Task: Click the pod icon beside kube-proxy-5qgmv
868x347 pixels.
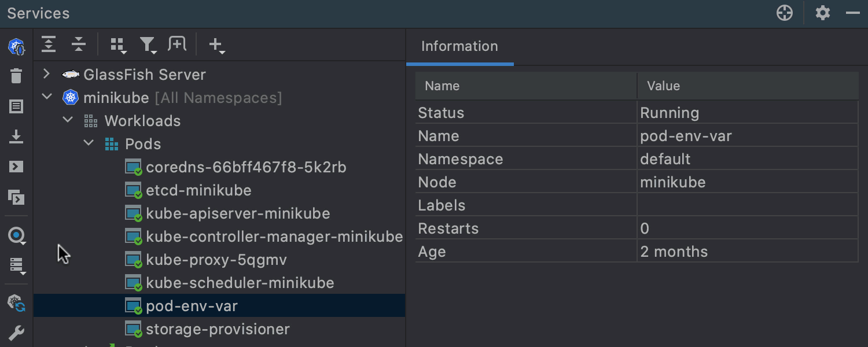Action: 134,260
